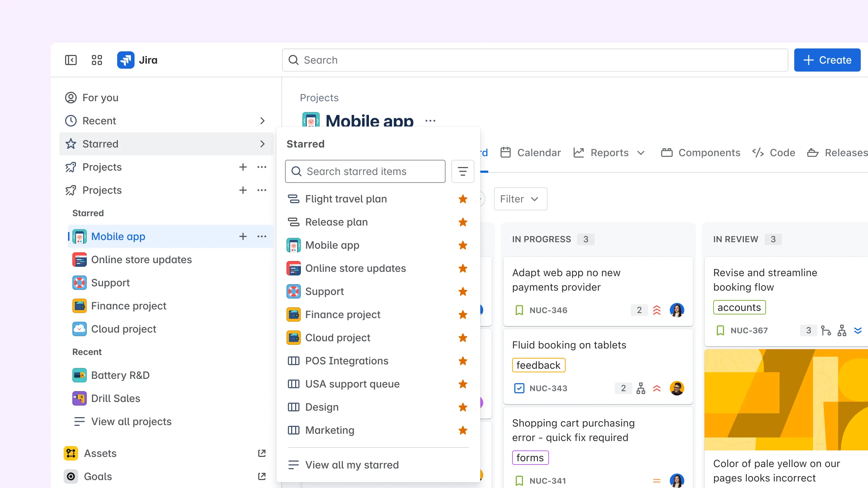Expand the Recent section chevron
This screenshot has height=488, width=868.
pyautogui.click(x=262, y=121)
